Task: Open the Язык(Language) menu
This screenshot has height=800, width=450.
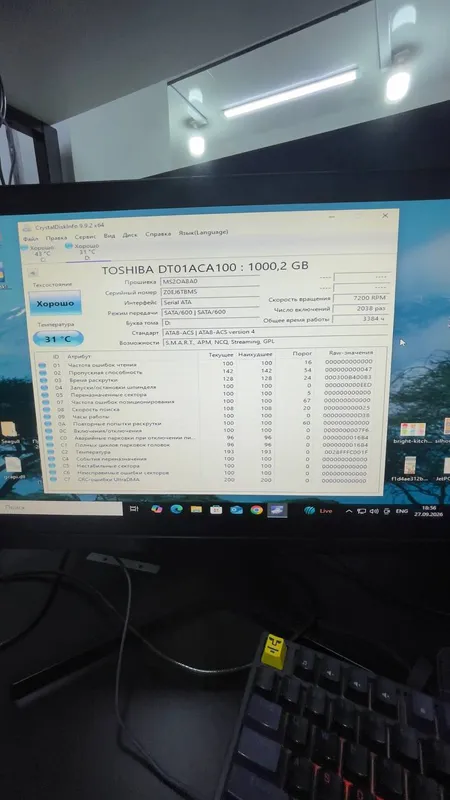Action: pos(203,233)
